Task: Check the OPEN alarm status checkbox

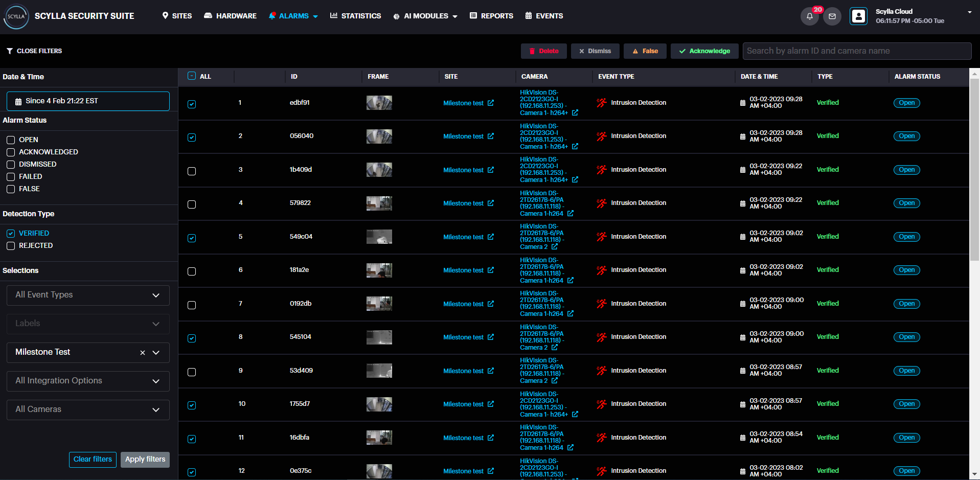Action: click(x=11, y=140)
